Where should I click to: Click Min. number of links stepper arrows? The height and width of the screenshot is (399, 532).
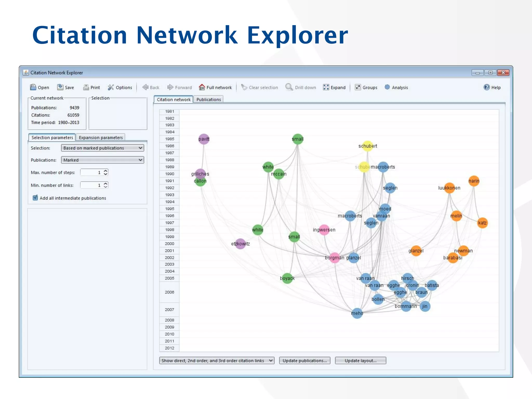click(x=105, y=185)
